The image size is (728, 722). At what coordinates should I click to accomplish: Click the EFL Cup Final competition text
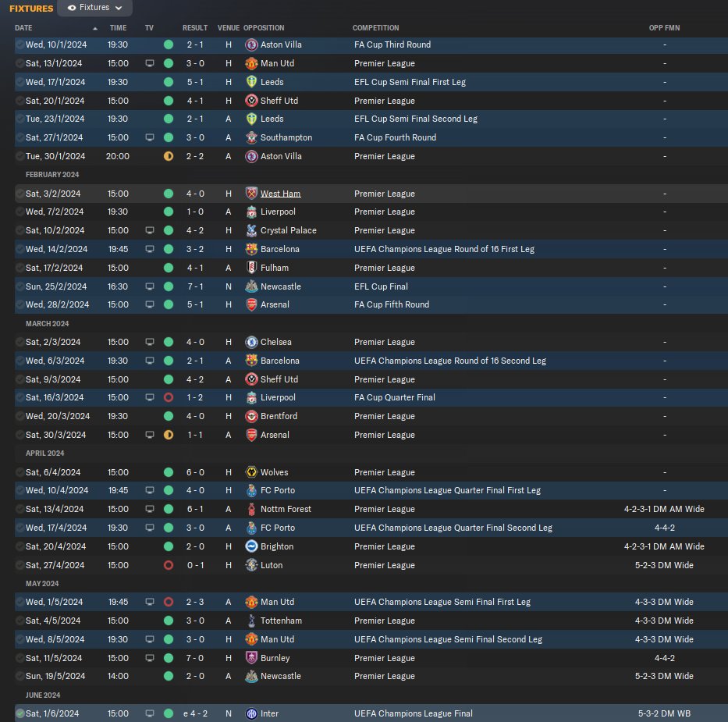(x=381, y=286)
